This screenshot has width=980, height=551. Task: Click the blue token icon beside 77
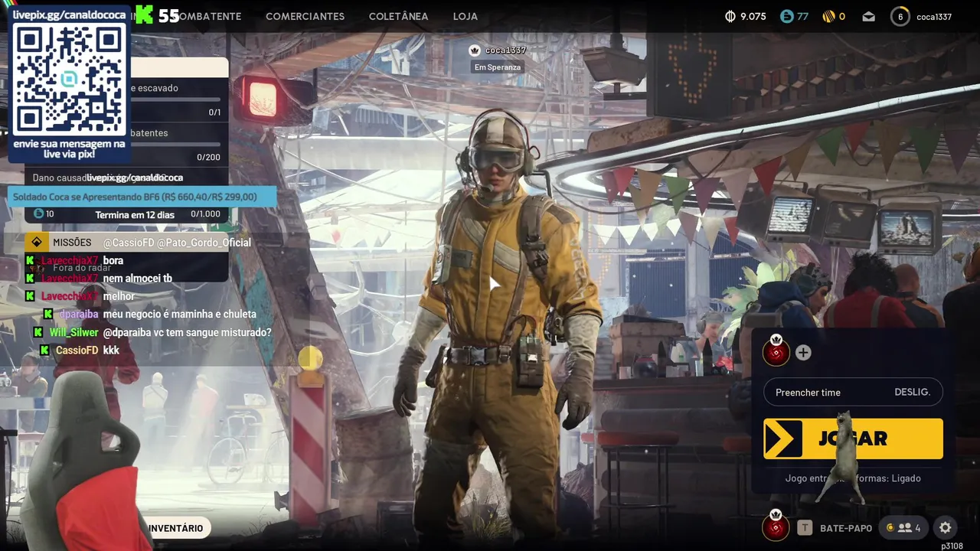(787, 16)
